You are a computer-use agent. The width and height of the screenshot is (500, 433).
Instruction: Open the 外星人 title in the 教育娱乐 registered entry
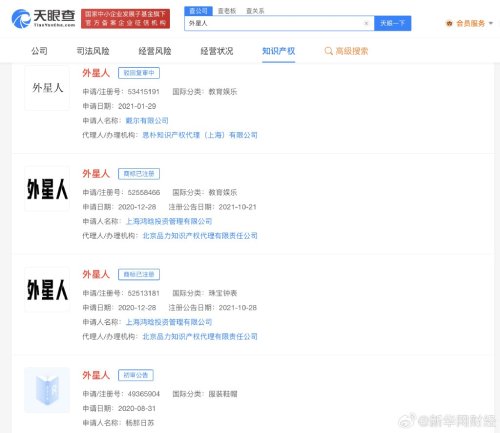pos(96,174)
